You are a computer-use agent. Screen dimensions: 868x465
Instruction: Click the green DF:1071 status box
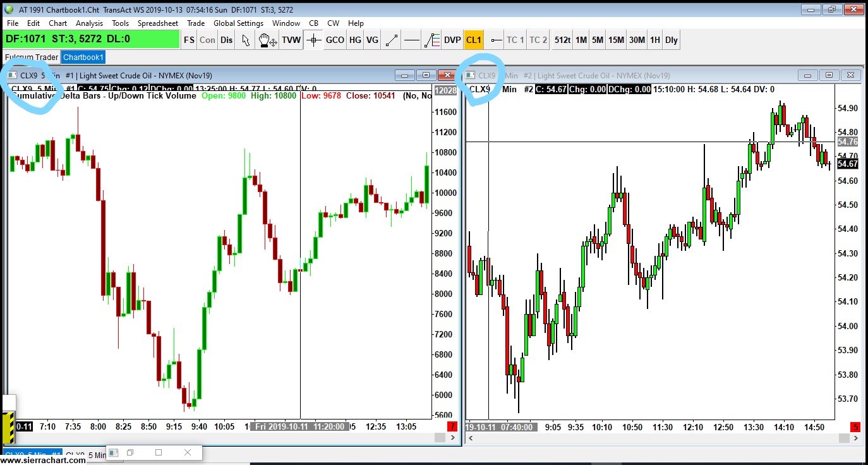[91, 39]
